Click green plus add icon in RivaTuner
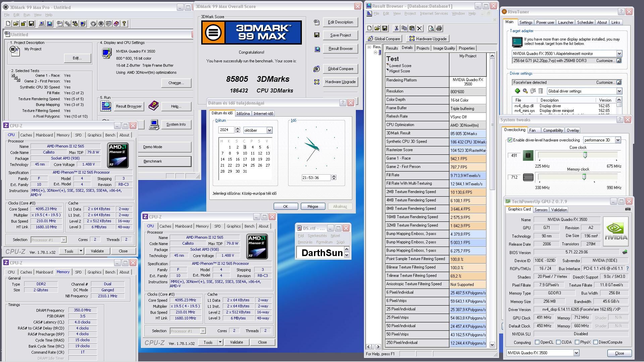 pos(517,91)
